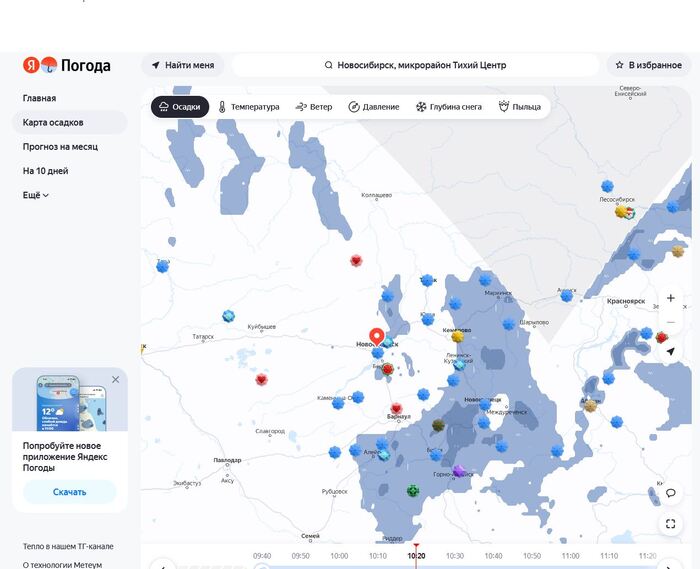Click the Татарск city label
The image size is (700, 569).
(x=203, y=336)
